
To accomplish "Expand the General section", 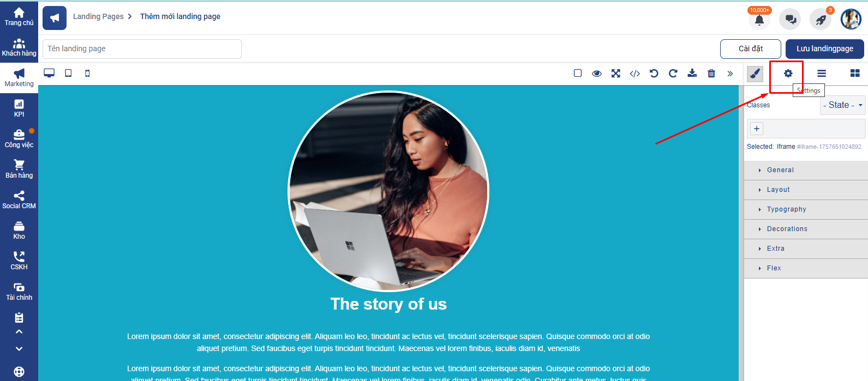I will (806, 170).
